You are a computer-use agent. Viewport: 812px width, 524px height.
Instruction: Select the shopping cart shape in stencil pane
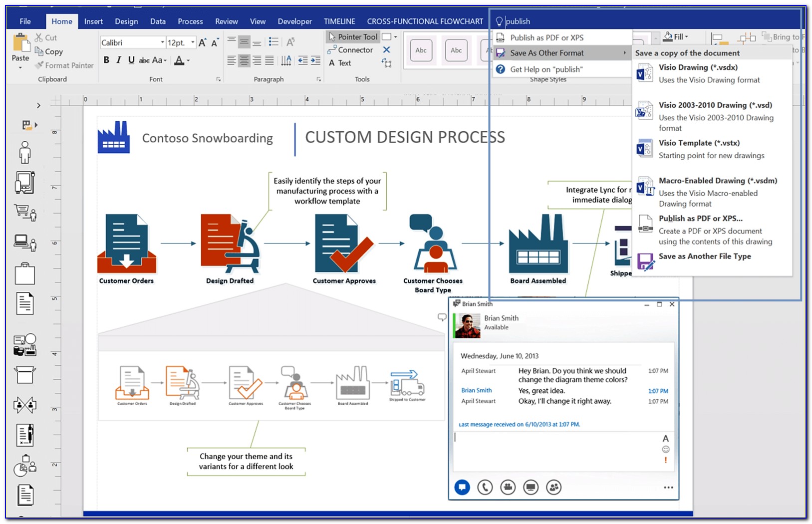(25, 213)
